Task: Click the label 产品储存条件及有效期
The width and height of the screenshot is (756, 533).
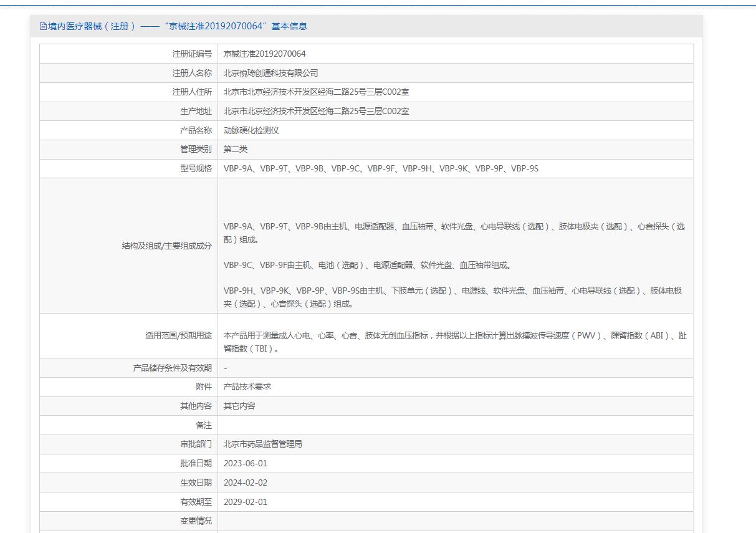Action: click(173, 368)
